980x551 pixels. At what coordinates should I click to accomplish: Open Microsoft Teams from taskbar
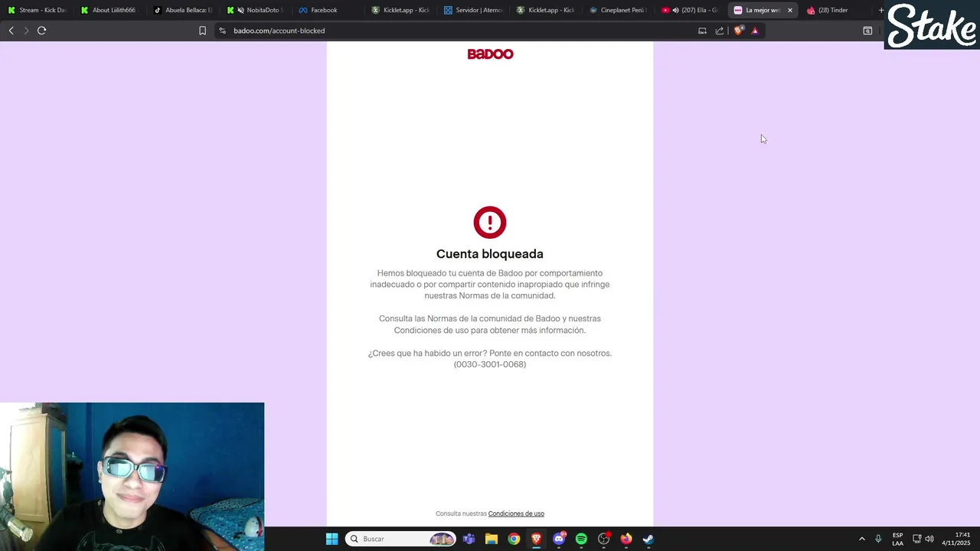(x=469, y=539)
